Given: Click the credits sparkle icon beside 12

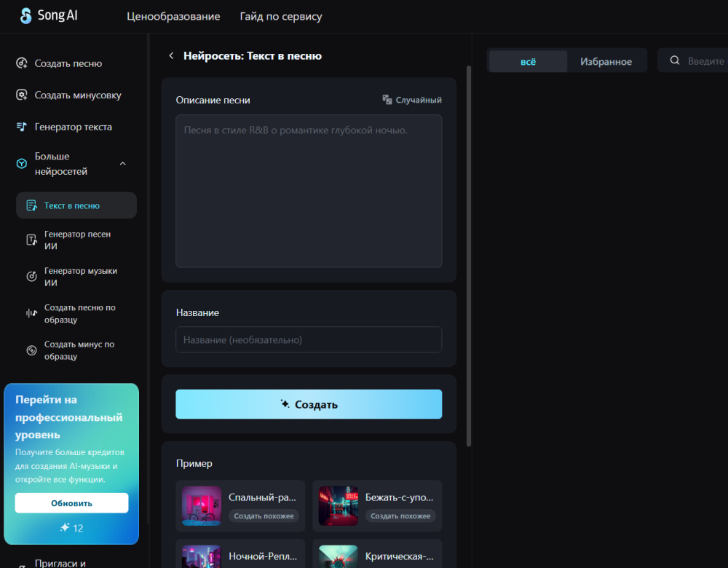Looking at the screenshot, I should 65,528.
